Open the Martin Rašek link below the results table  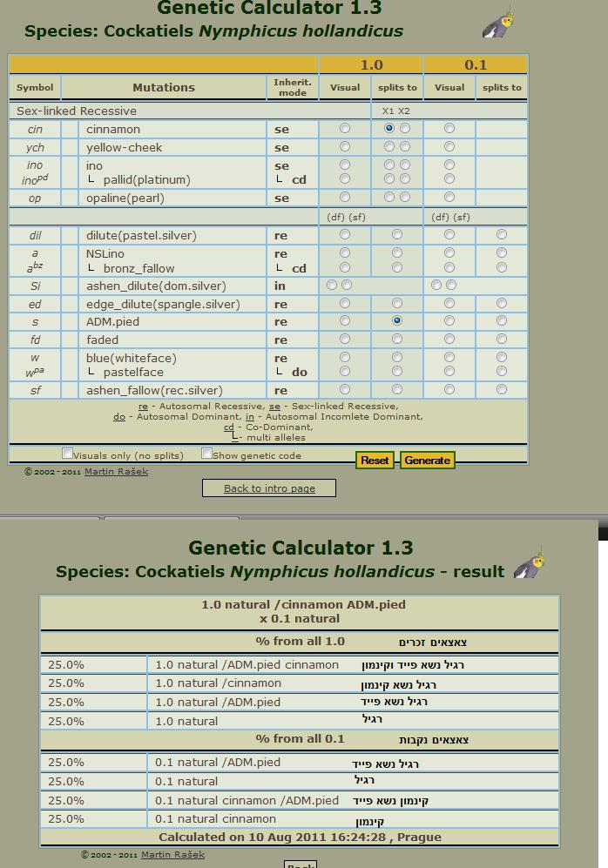172,855
